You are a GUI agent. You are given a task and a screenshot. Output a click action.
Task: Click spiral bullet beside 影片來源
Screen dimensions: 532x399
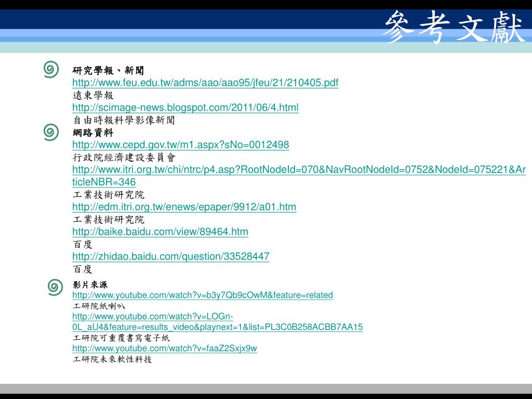[x=55, y=287]
